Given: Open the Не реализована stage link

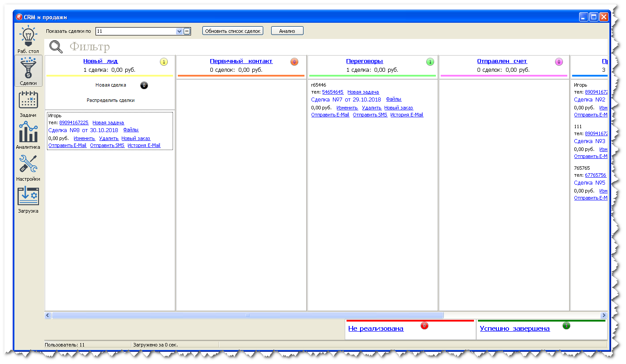Looking at the screenshot, I should 375,329.
